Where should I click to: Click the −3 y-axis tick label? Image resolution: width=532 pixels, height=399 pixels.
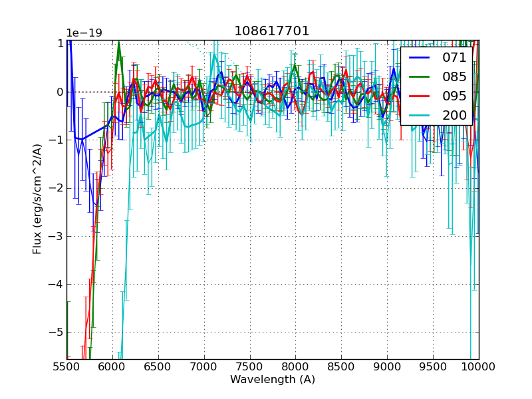point(57,236)
